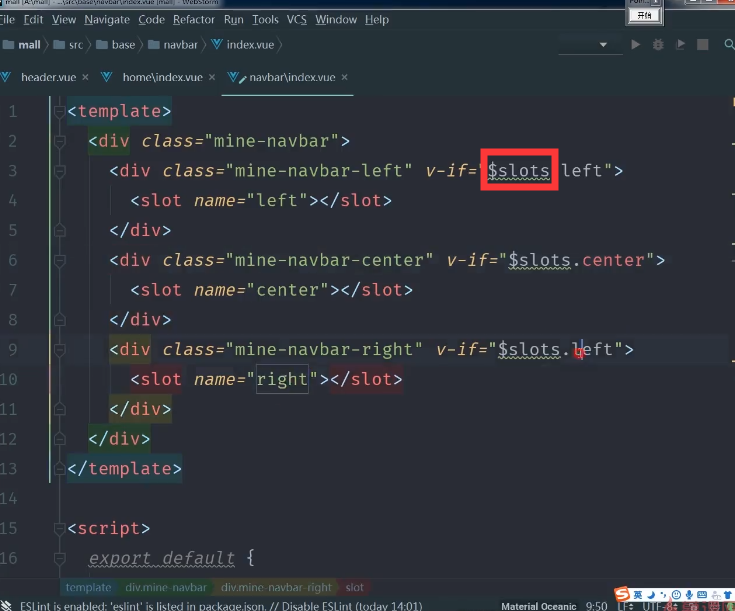
Task: Collapse the script tag on line 15
Action: (x=60, y=529)
